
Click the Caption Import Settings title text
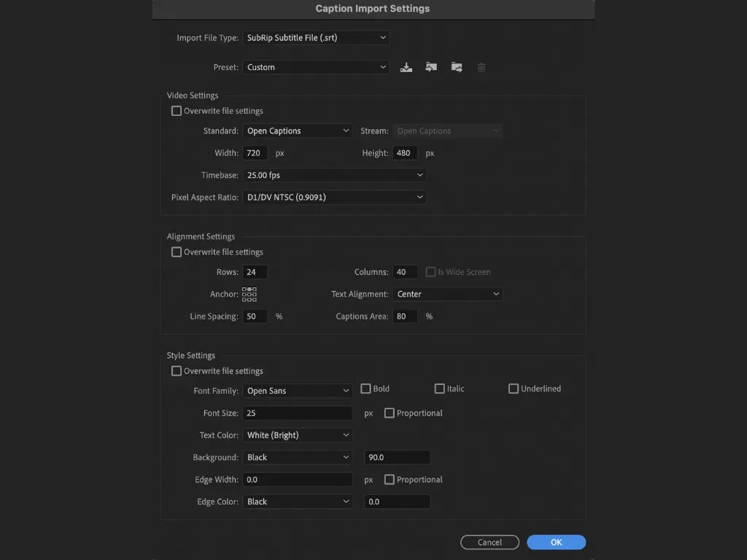(373, 9)
